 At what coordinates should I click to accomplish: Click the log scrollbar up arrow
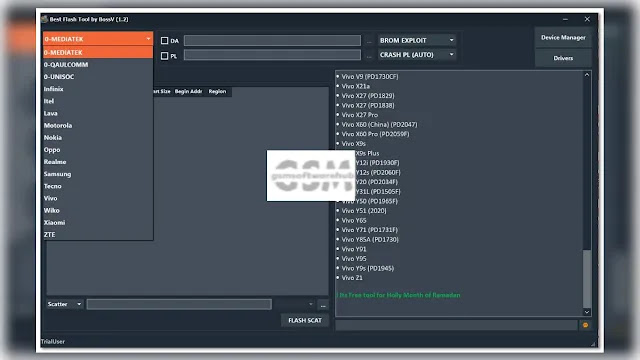[x=587, y=75]
